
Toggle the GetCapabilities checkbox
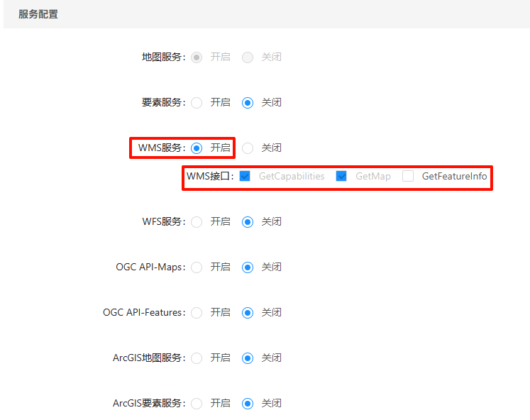[x=245, y=176]
